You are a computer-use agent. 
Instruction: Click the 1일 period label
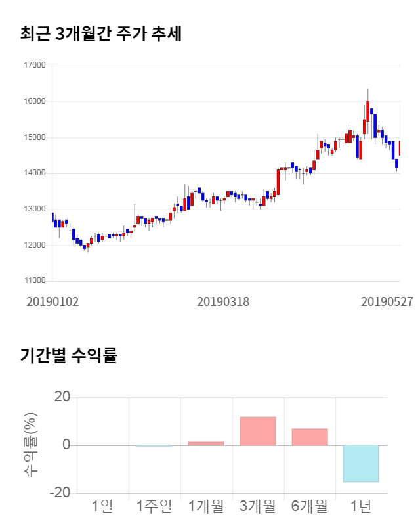click(x=102, y=506)
